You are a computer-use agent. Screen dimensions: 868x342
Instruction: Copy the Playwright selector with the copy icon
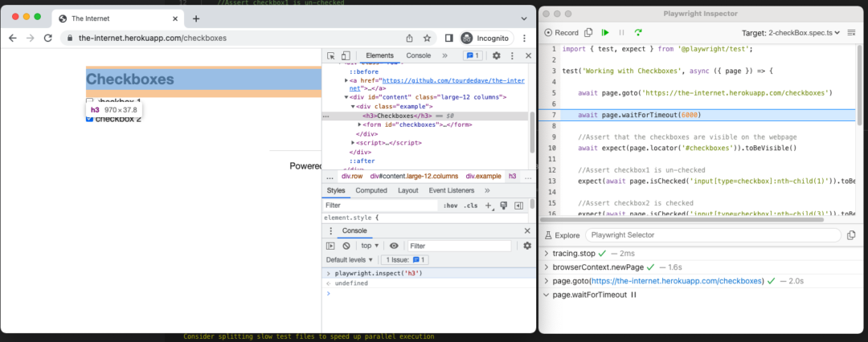(x=851, y=235)
